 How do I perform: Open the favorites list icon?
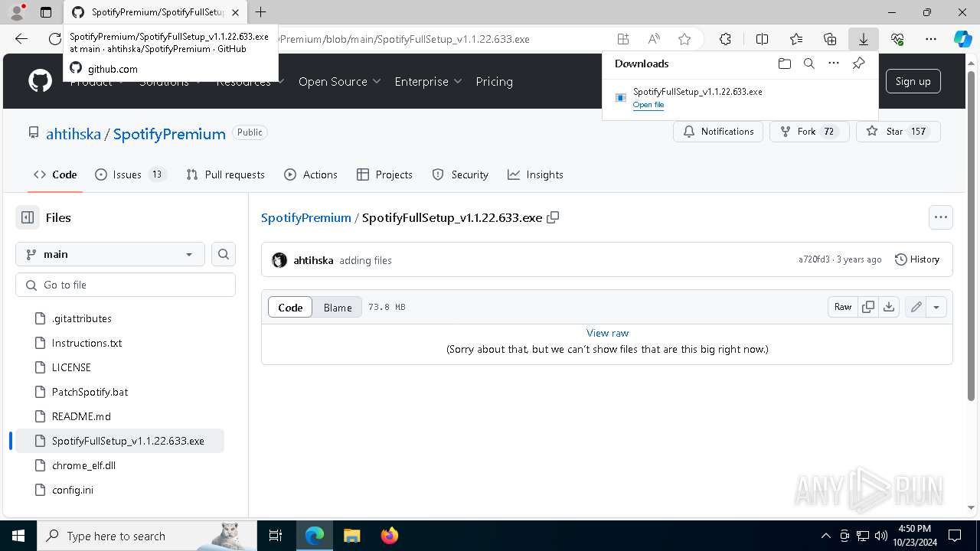(796, 39)
